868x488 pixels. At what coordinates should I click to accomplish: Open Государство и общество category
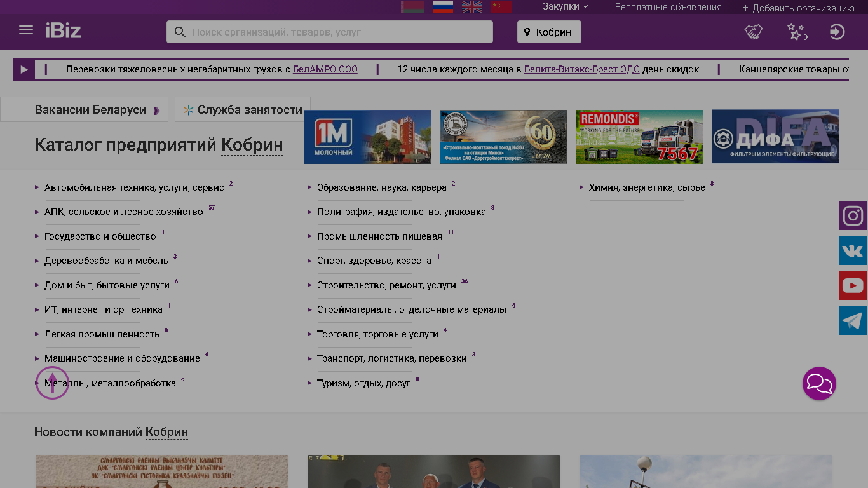(100, 236)
